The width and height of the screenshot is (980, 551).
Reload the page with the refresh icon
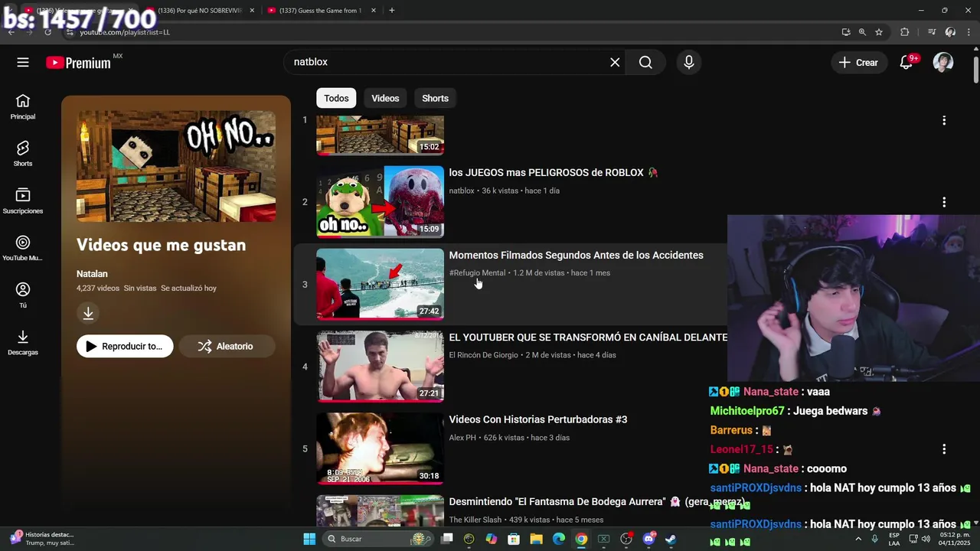click(x=47, y=32)
